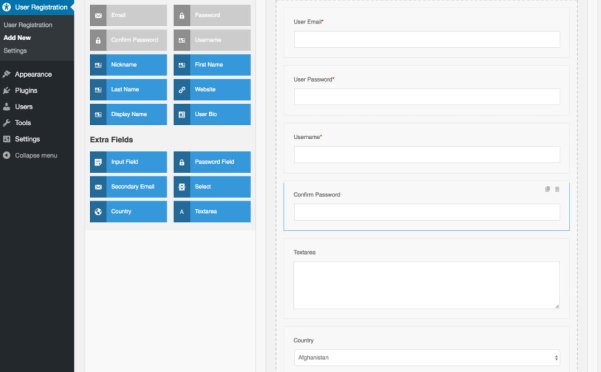Image resolution: width=601 pixels, height=372 pixels.
Task: Click the disabled Confirm Password button
Action: 128,40
